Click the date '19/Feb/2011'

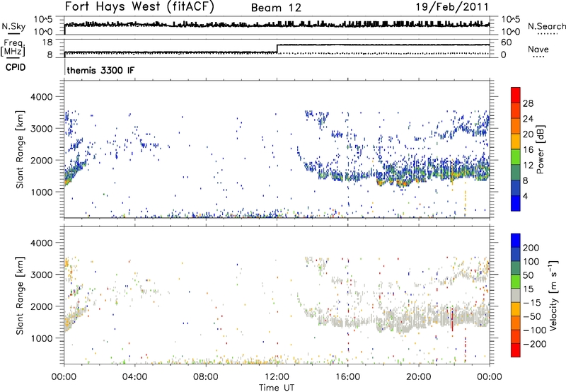(452, 6)
